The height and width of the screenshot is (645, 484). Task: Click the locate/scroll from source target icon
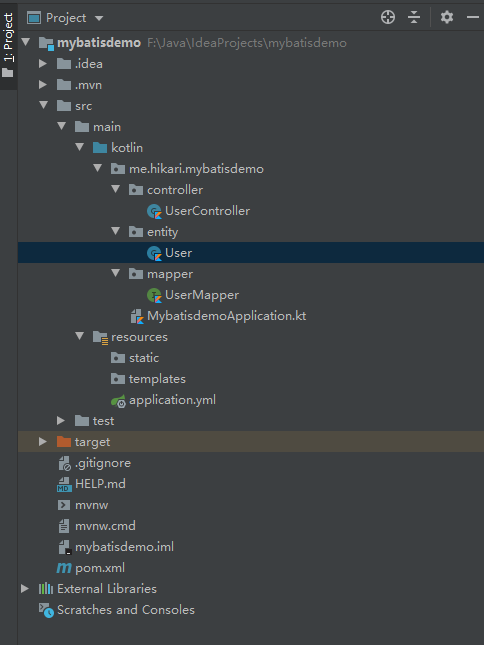[x=388, y=17]
